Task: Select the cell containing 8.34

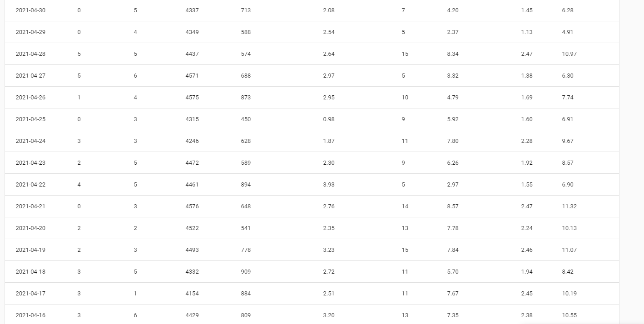Action: point(453,54)
